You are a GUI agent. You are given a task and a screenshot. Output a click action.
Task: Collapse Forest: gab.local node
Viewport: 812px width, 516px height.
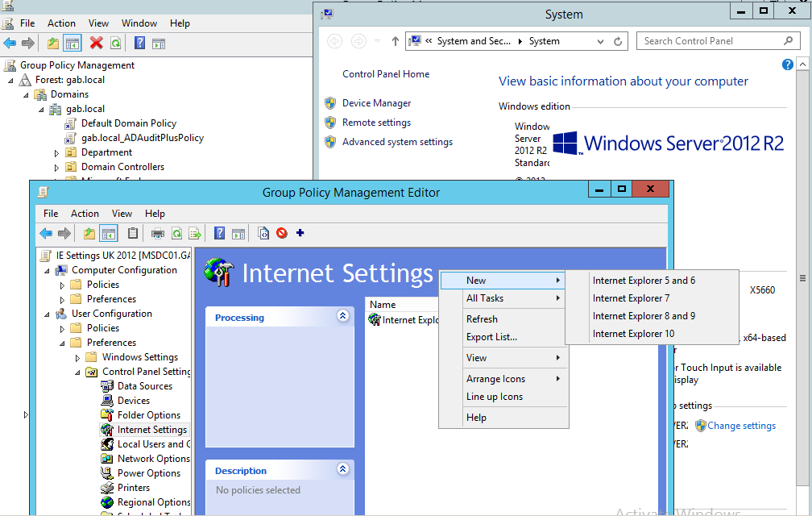click(x=11, y=81)
